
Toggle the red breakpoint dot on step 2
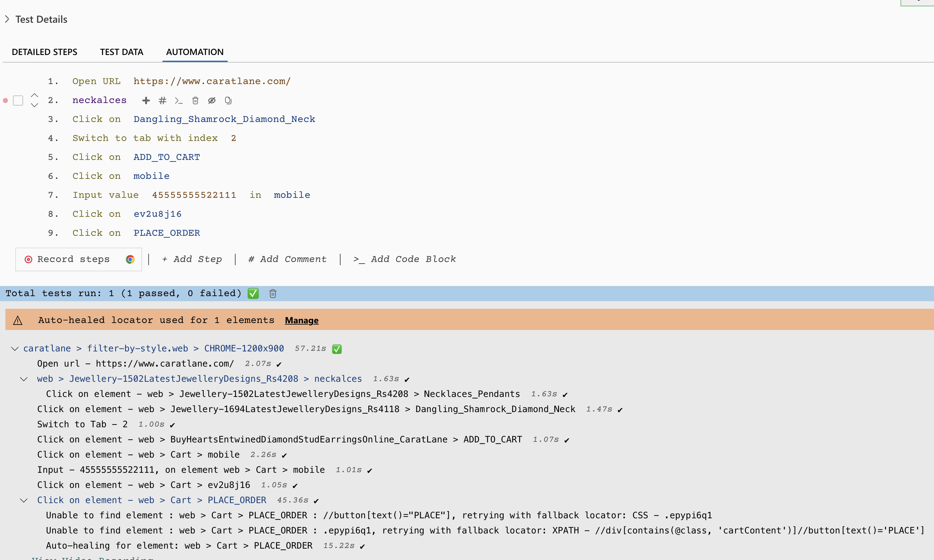click(x=5, y=100)
